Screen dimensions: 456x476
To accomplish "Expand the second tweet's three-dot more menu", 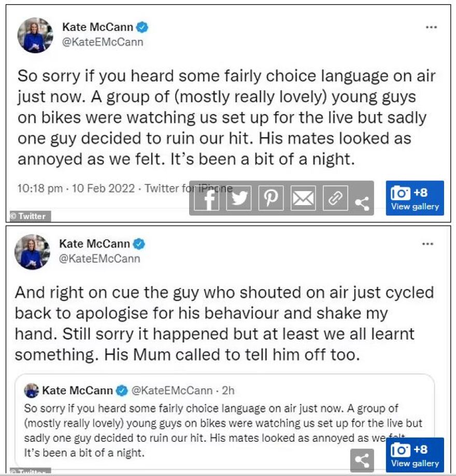I will click(x=428, y=243).
